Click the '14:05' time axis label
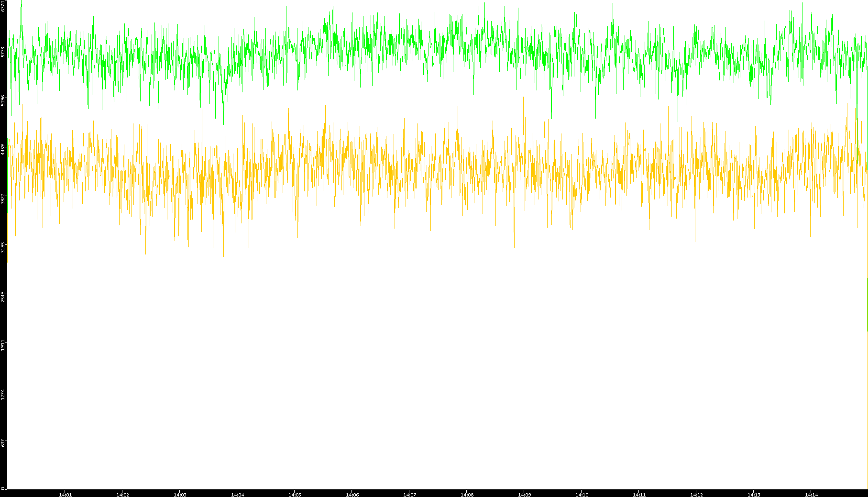The width and height of the screenshot is (868, 497). coord(295,495)
